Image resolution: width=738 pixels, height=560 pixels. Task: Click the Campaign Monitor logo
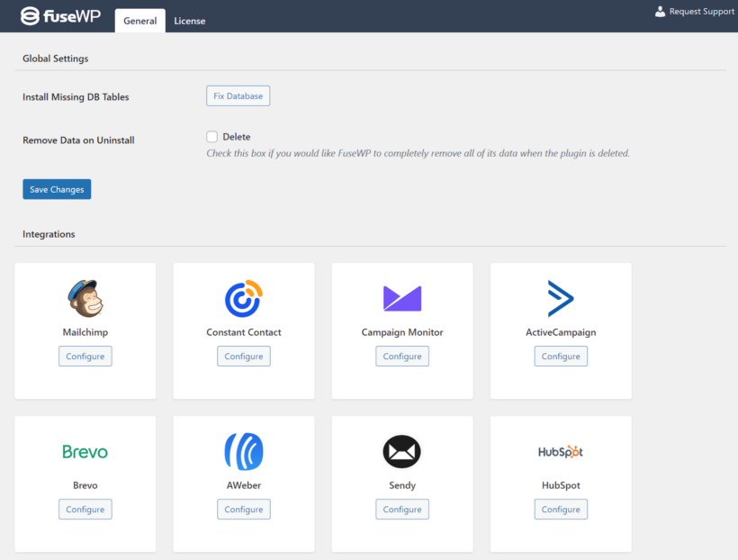tap(401, 297)
